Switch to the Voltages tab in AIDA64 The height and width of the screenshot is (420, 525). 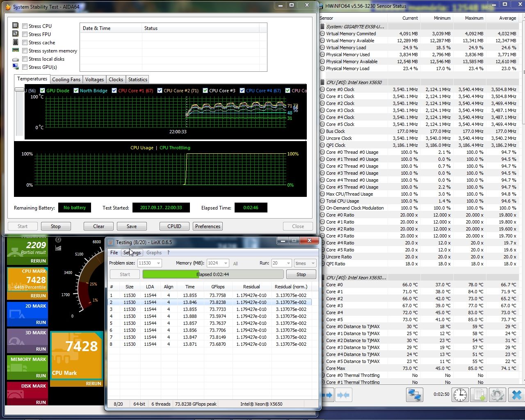[94, 80]
